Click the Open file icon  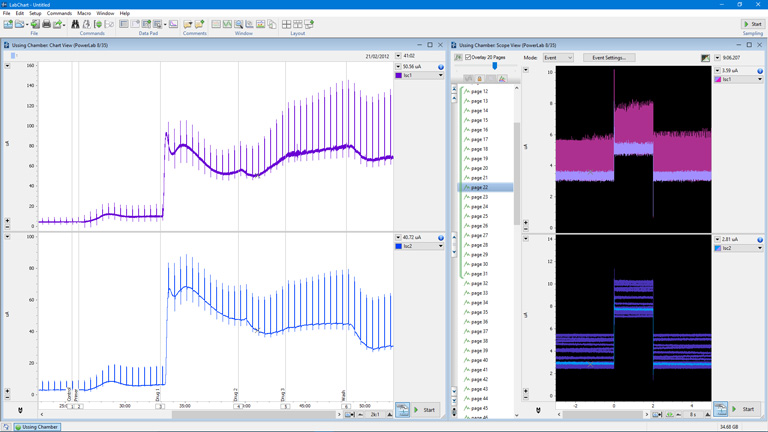[20, 24]
